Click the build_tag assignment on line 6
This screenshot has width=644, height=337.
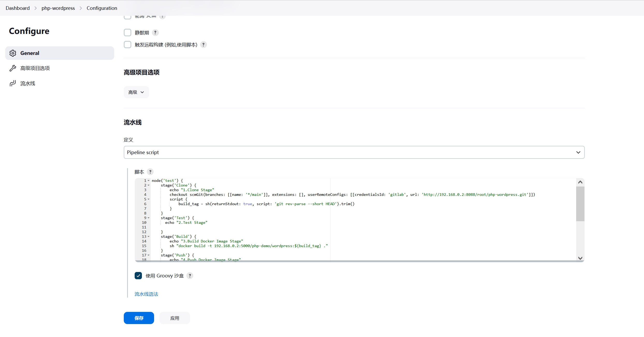tap(266, 204)
